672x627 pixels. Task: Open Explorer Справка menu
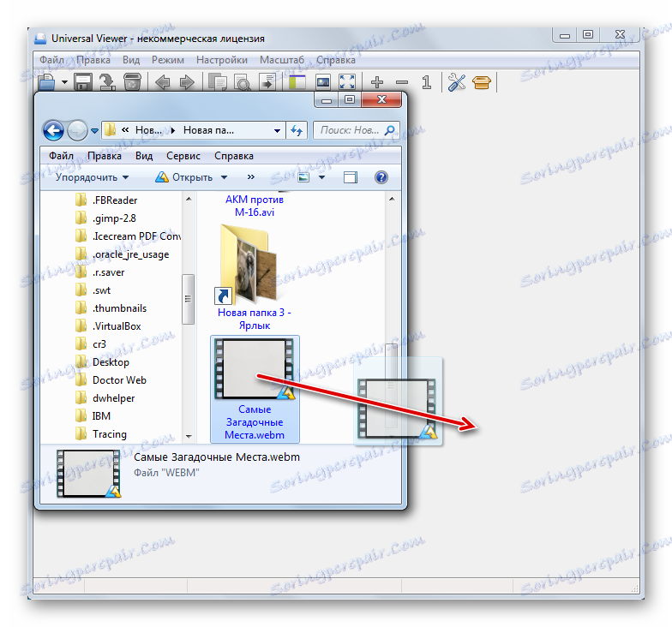(x=234, y=156)
